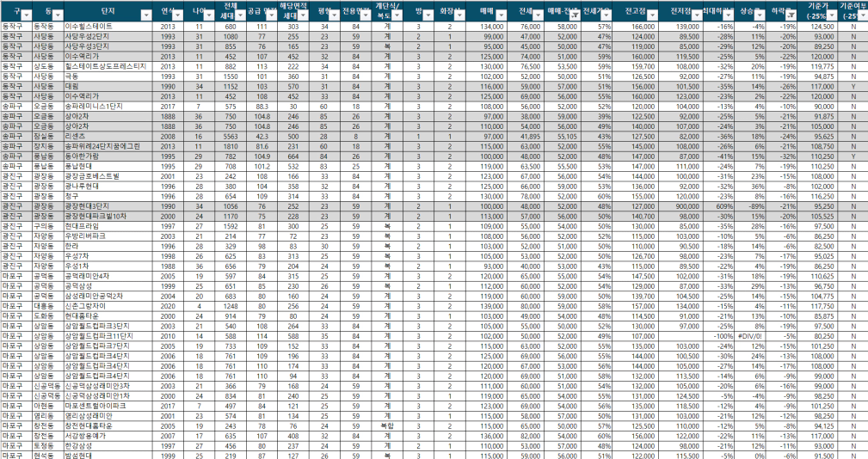Open the 계단식/복도 column filter dropdown
The height and width of the screenshot is (459, 868).
[397, 15]
